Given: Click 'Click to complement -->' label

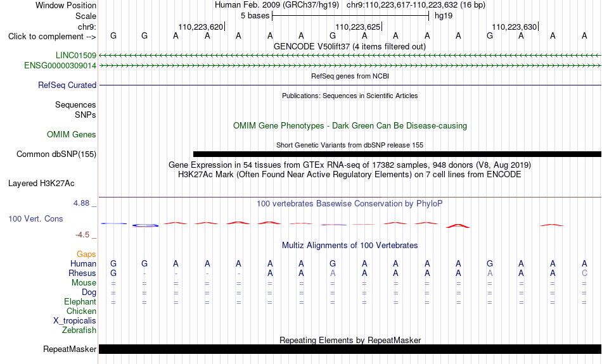Looking at the screenshot, I should click(52, 37).
